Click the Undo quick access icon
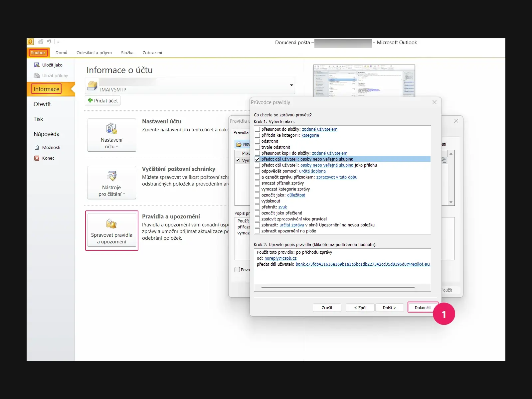532x399 pixels. pyautogui.click(x=49, y=42)
